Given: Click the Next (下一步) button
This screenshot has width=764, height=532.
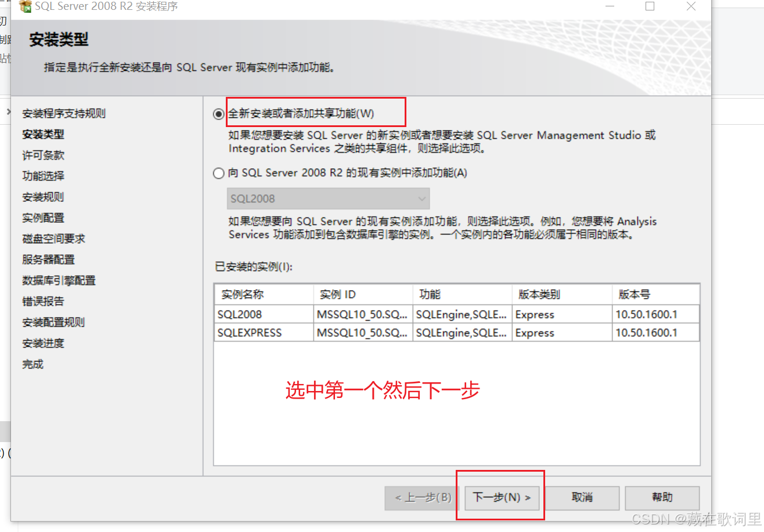Looking at the screenshot, I should click(502, 498).
